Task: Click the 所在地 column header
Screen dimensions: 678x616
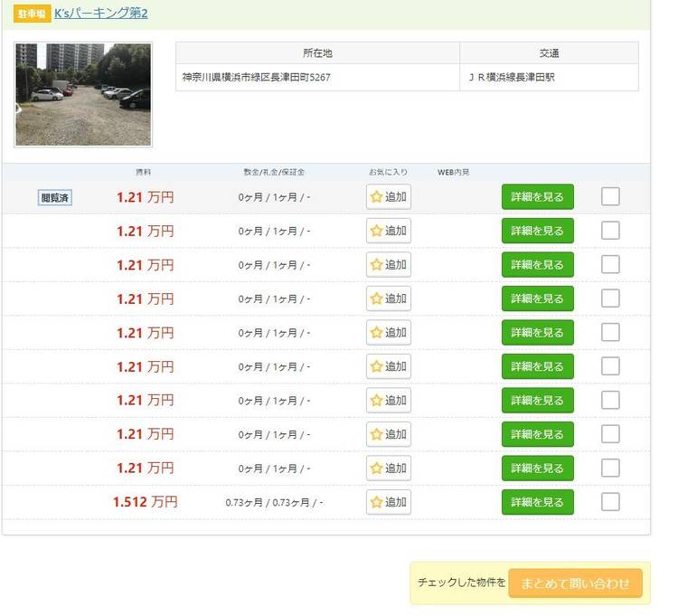Action: (x=317, y=53)
